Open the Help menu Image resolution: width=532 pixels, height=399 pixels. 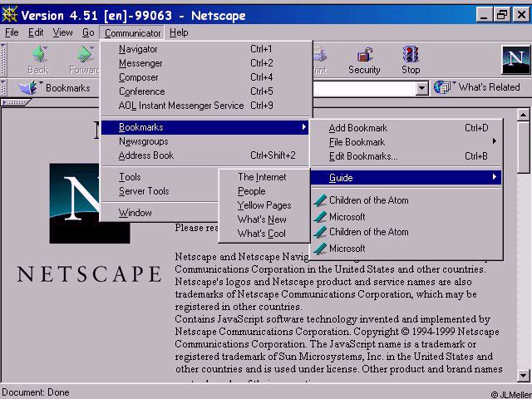[179, 32]
